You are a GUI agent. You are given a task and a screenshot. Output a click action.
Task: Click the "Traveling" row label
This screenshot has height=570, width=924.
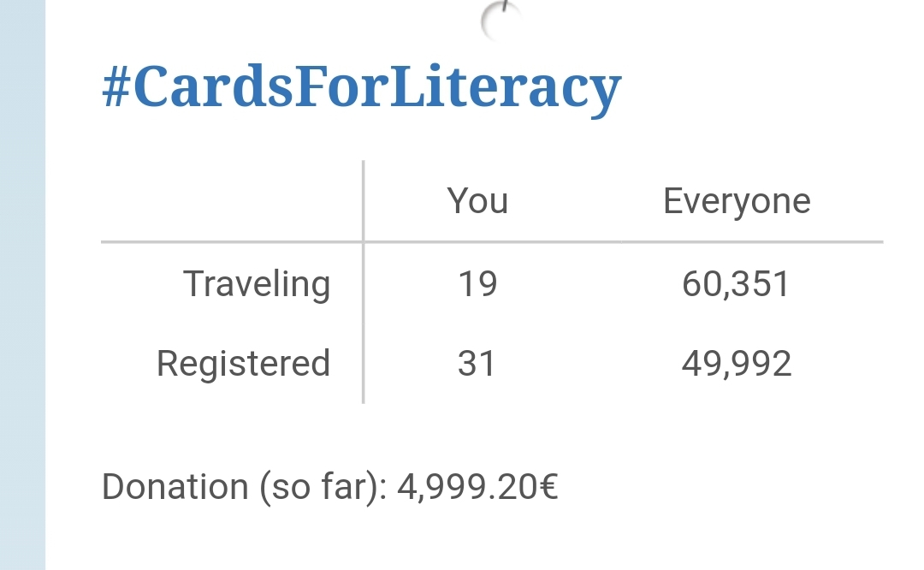pos(257,284)
